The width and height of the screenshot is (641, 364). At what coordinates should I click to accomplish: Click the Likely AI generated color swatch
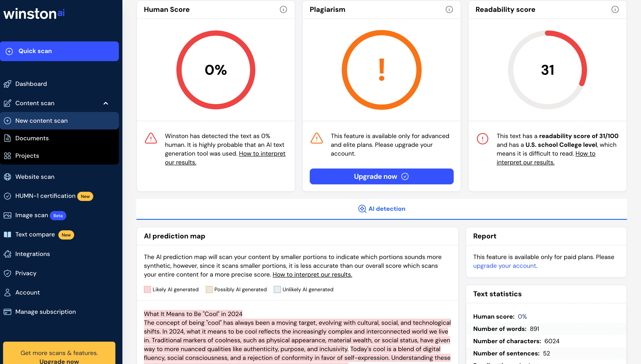147,289
